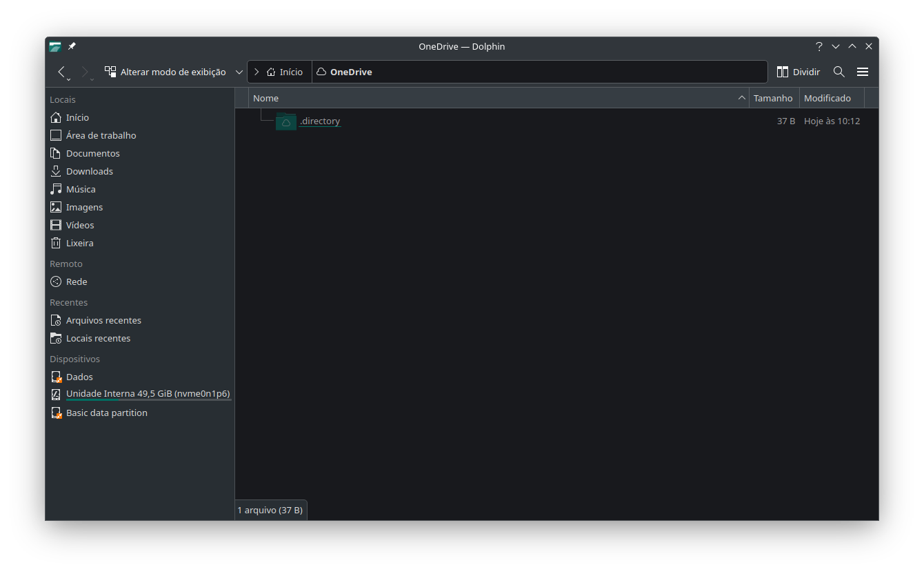Click the Alterar modo de exibição button
The height and width of the screenshot is (574, 924).
tap(165, 72)
